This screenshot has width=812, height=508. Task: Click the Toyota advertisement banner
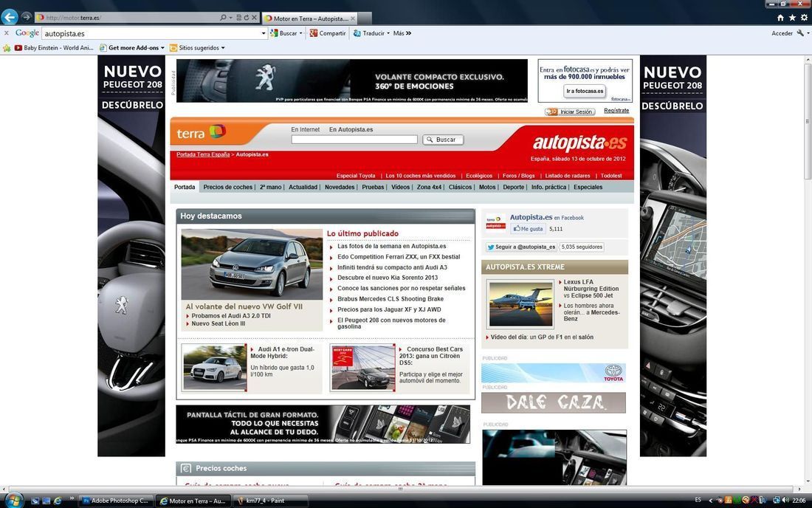coord(554,373)
